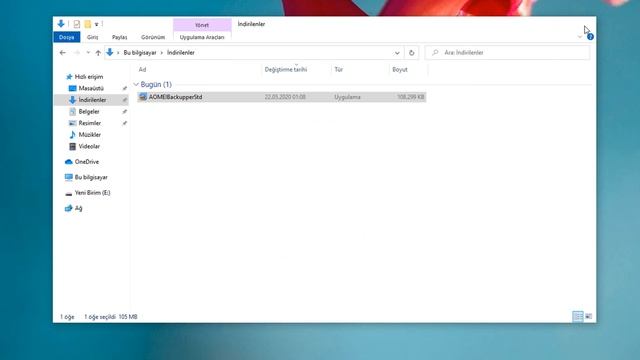Open Resimler in the sidebar
The height and width of the screenshot is (360, 640).
[90, 123]
